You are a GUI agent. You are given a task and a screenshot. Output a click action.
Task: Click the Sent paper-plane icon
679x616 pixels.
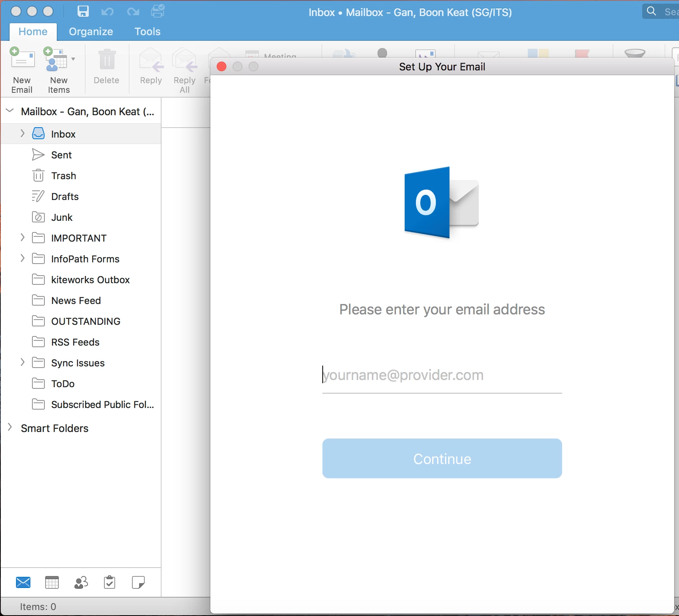tap(38, 154)
